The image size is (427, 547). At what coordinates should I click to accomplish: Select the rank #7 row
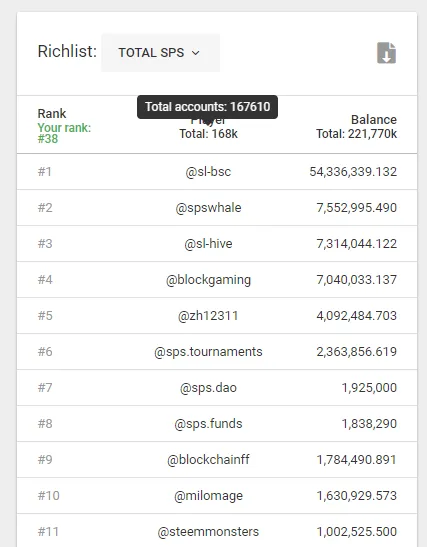point(217,388)
